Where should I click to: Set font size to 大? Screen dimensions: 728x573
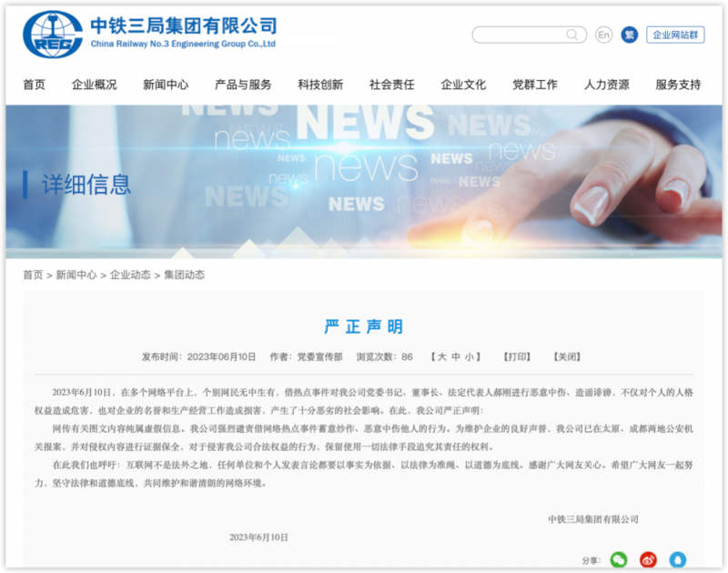point(440,357)
